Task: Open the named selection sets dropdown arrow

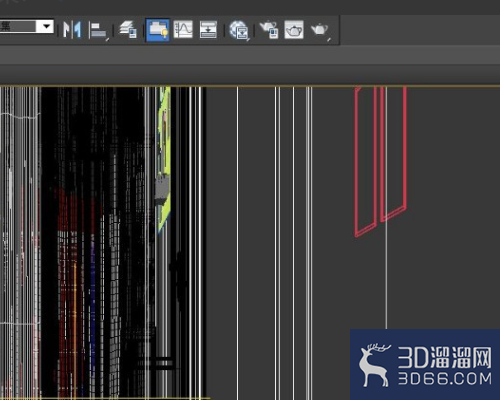Action: pos(46,26)
